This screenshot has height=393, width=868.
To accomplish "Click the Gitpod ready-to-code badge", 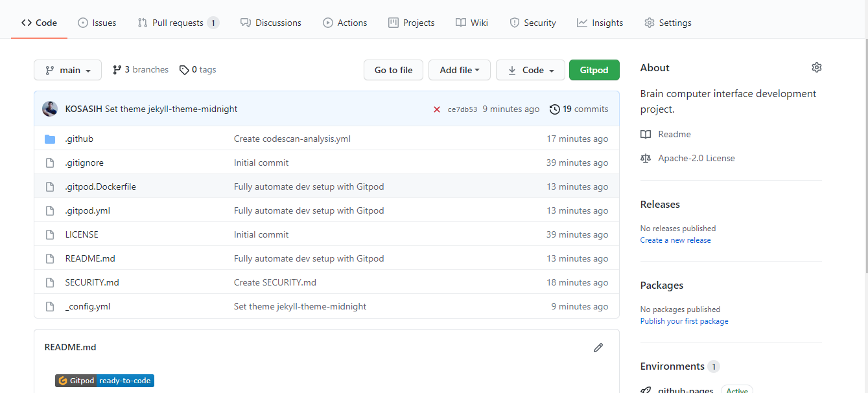I will [x=104, y=381].
